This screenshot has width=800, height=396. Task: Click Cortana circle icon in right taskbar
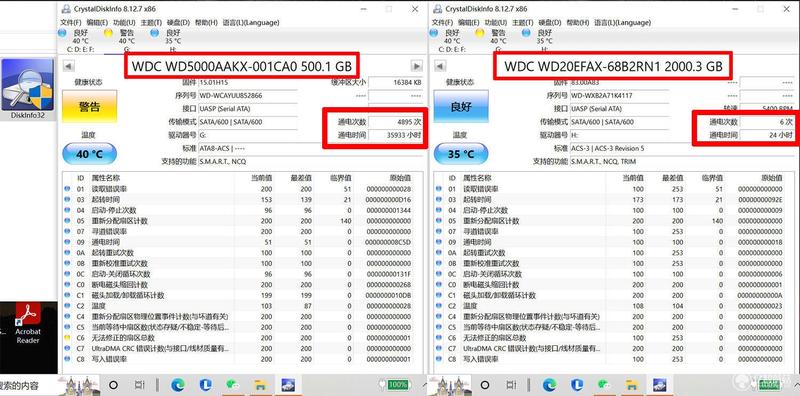point(485,385)
